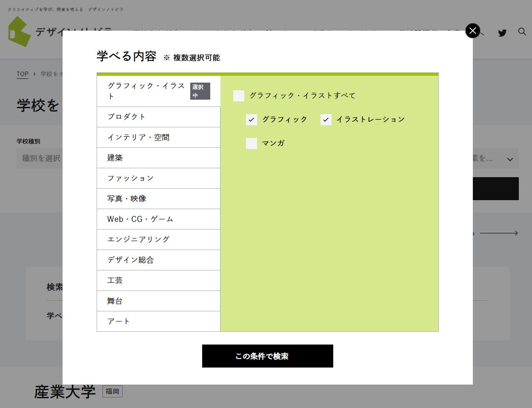532x408 pixels.
Task: Click the Twitter bird icon in the header
Action: point(502,33)
